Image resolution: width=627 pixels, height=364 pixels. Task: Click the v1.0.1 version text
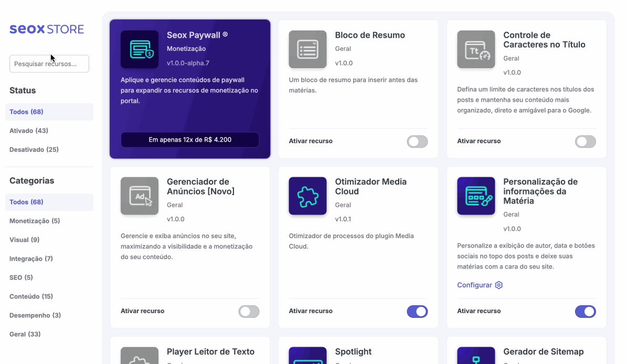[x=343, y=219]
